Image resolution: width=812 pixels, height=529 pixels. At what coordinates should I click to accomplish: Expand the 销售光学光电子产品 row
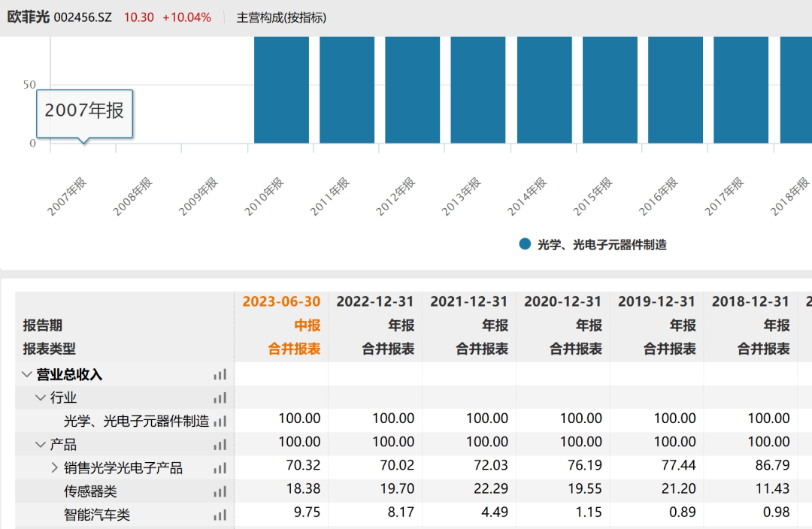coord(54,468)
